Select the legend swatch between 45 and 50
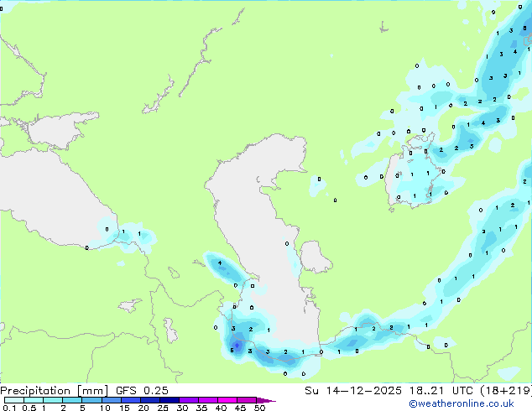532x411 pixels. coord(247,400)
